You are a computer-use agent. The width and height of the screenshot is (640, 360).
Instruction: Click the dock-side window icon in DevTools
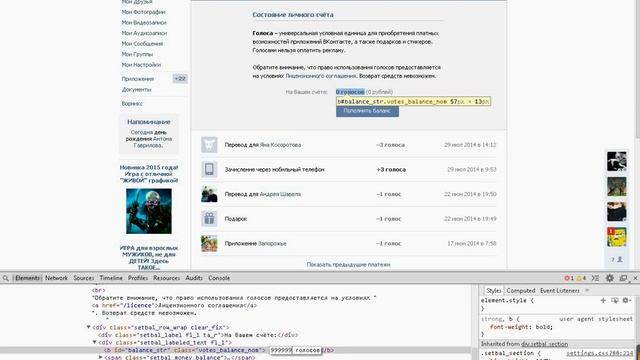[x=623, y=278]
